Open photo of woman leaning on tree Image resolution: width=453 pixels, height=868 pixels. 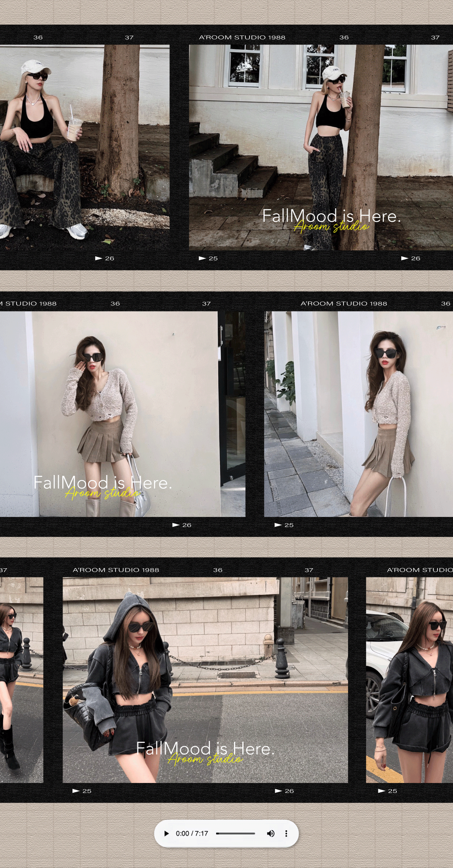321,147
